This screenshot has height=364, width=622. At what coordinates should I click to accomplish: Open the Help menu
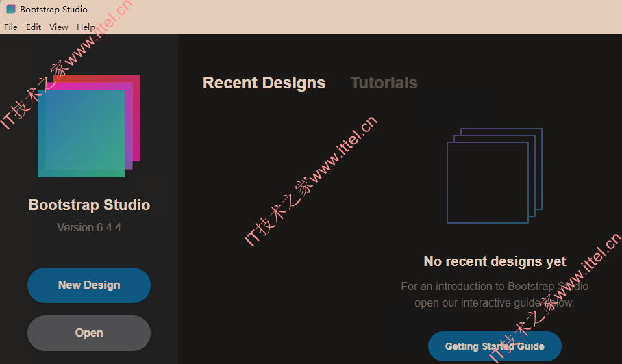[86, 27]
